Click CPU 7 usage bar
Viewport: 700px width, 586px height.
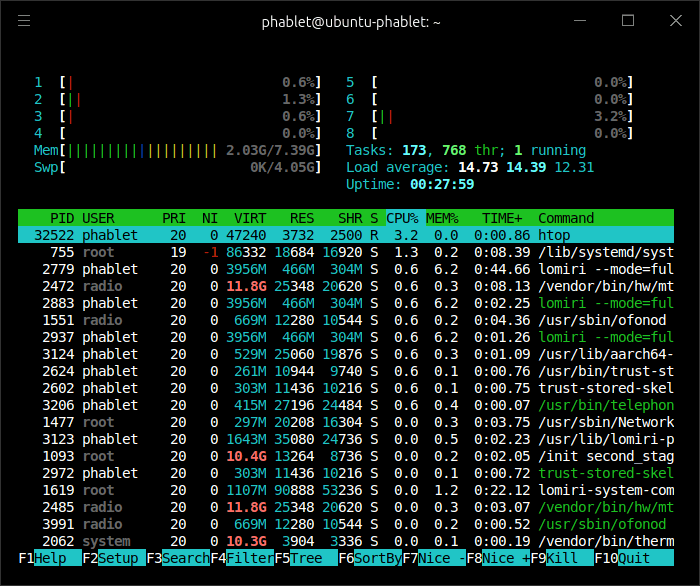click(489, 116)
